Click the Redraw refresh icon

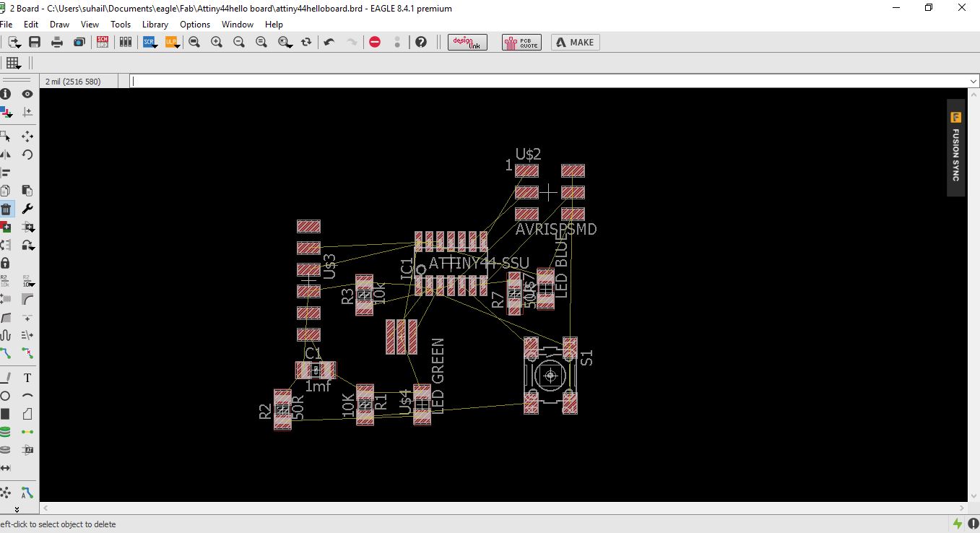tap(306, 42)
